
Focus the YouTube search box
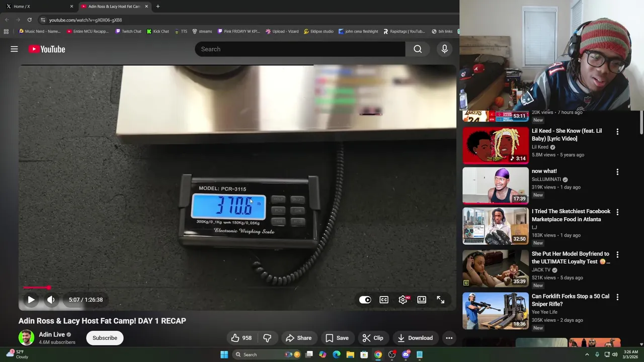click(300, 49)
